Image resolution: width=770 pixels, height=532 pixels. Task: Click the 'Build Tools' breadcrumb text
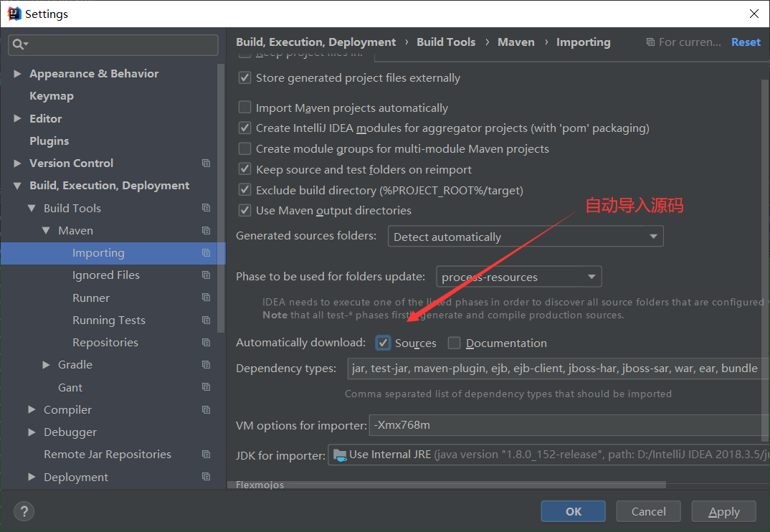tap(446, 42)
